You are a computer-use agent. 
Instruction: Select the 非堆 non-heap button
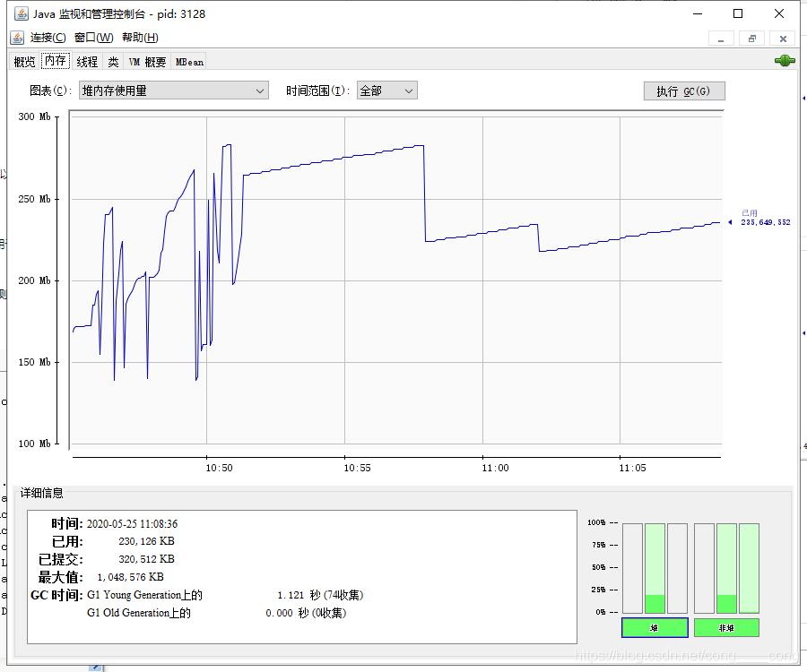pyautogui.click(x=725, y=628)
